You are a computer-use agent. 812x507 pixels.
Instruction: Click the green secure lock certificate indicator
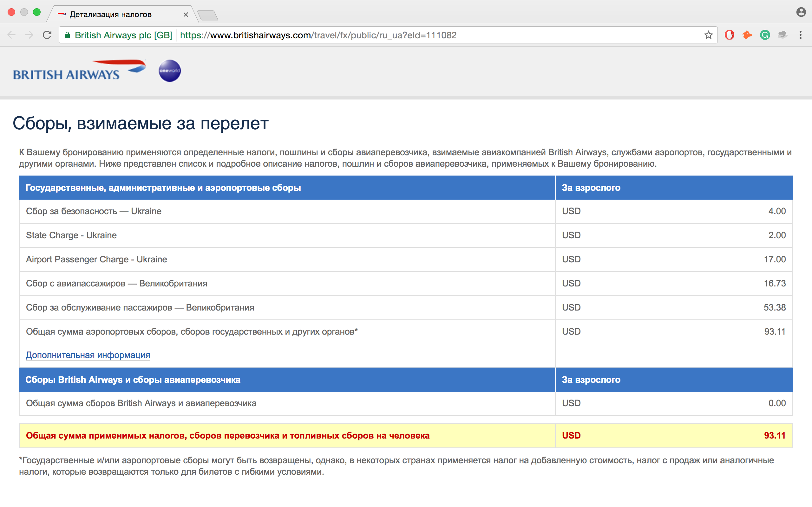67,35
